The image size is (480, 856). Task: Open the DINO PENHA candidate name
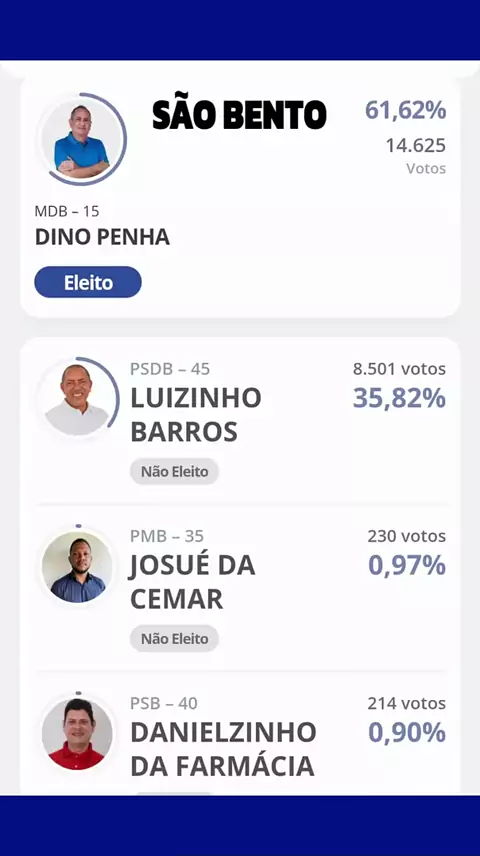102,237
